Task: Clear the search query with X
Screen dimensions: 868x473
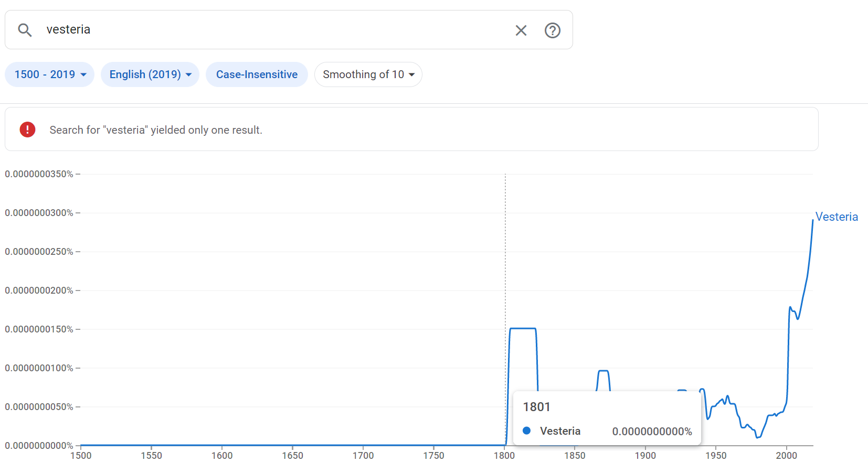Action: tap(521, 30)
